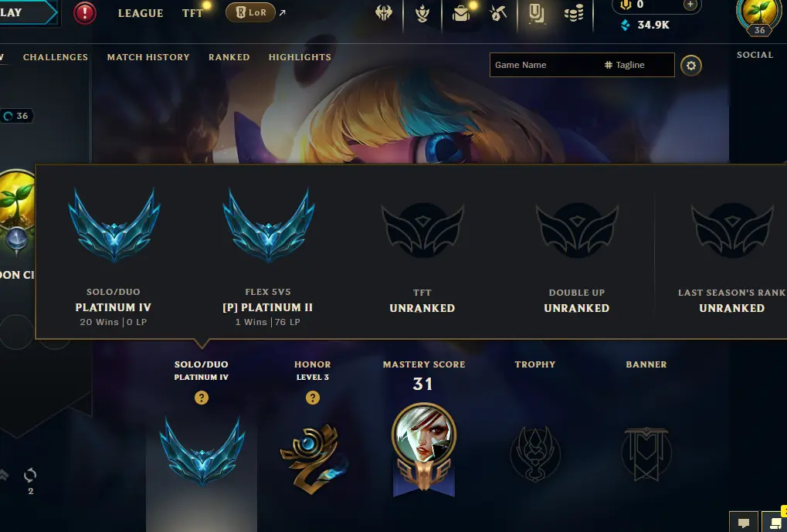787x532 pixels.
Task: Click the help question mark under Solo/Duo
Action: [202, 398]
